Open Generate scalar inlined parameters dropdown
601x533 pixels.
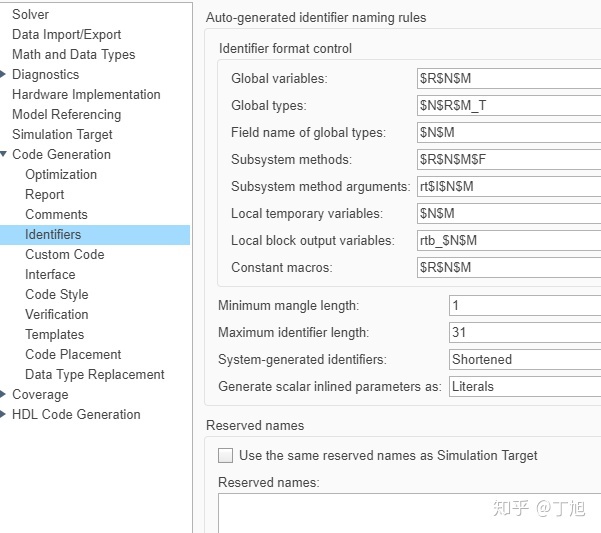pos(524,386)
